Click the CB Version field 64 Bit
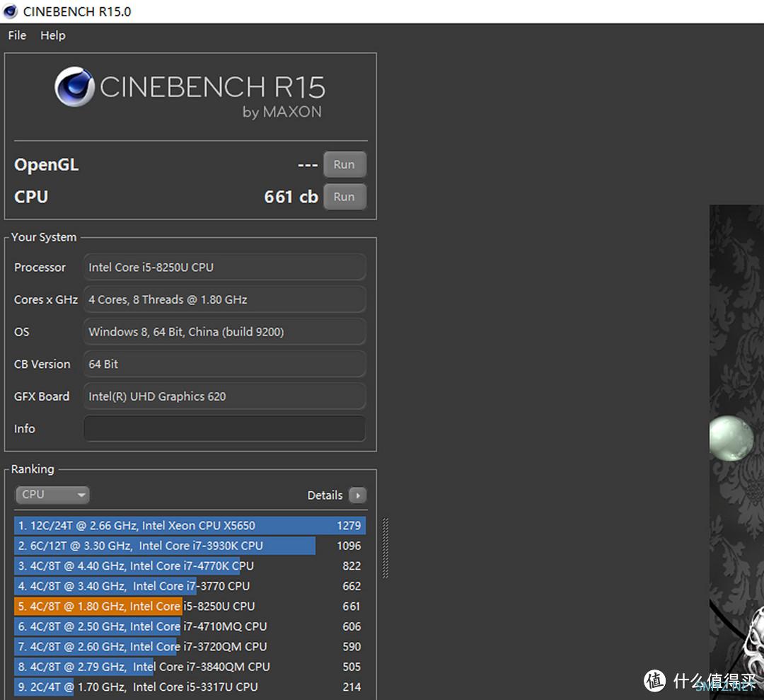This screenshot has width=764, height=700. [225, 364]
